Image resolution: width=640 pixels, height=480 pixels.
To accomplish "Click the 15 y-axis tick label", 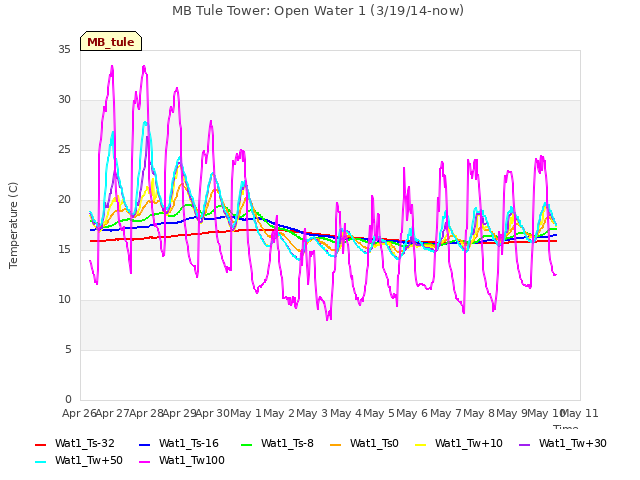I will (x=64, y=249).
